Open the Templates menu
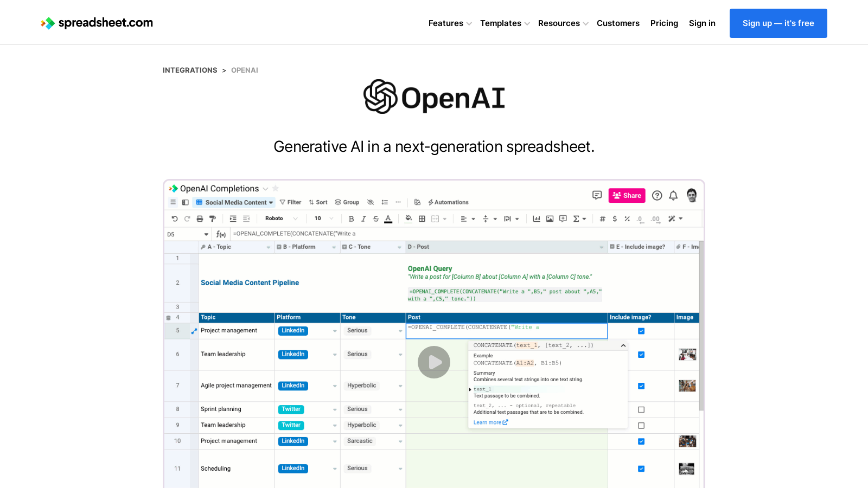This screenshot has height=488, width=868. 505,23
